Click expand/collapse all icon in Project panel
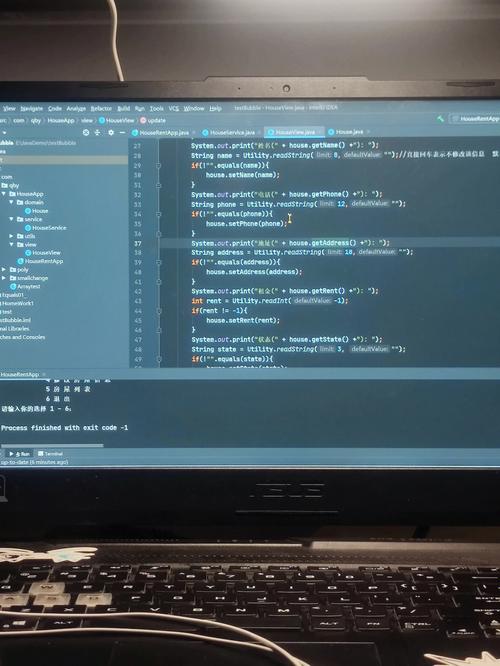The image size is (500, 666). 97,133
